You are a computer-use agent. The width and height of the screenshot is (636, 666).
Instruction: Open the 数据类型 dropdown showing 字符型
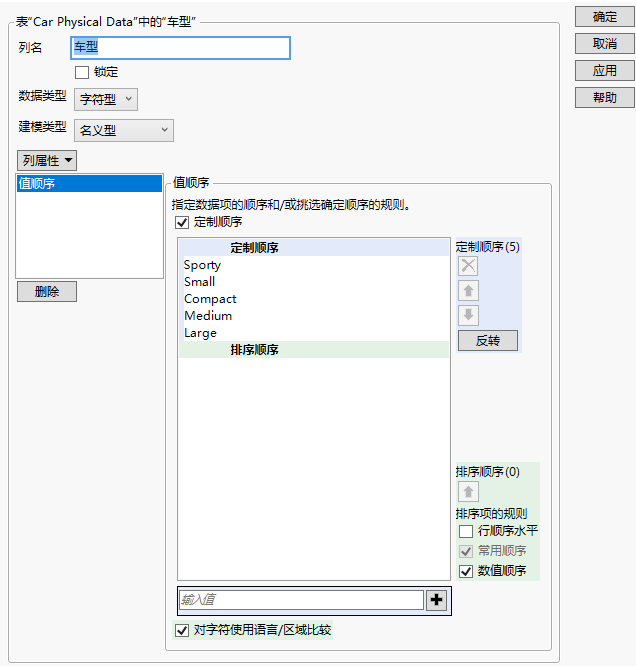click(106, 99)
